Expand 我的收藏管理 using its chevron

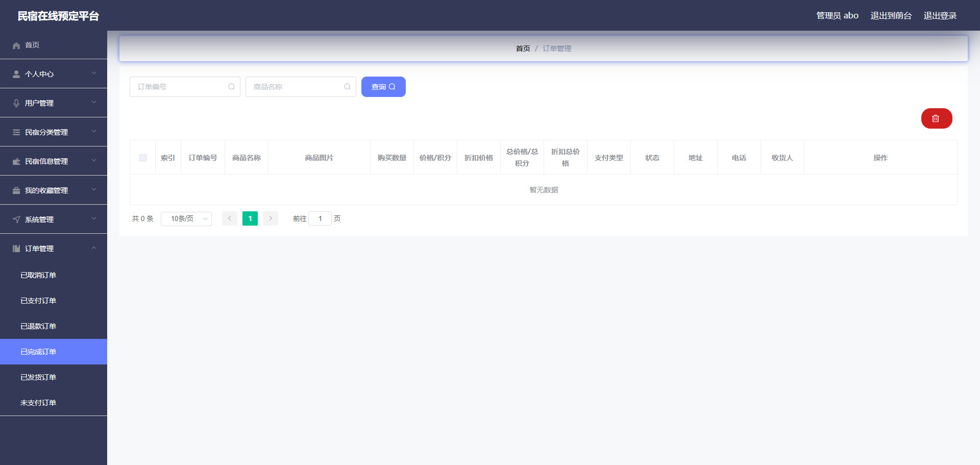[x=94, y=190]
